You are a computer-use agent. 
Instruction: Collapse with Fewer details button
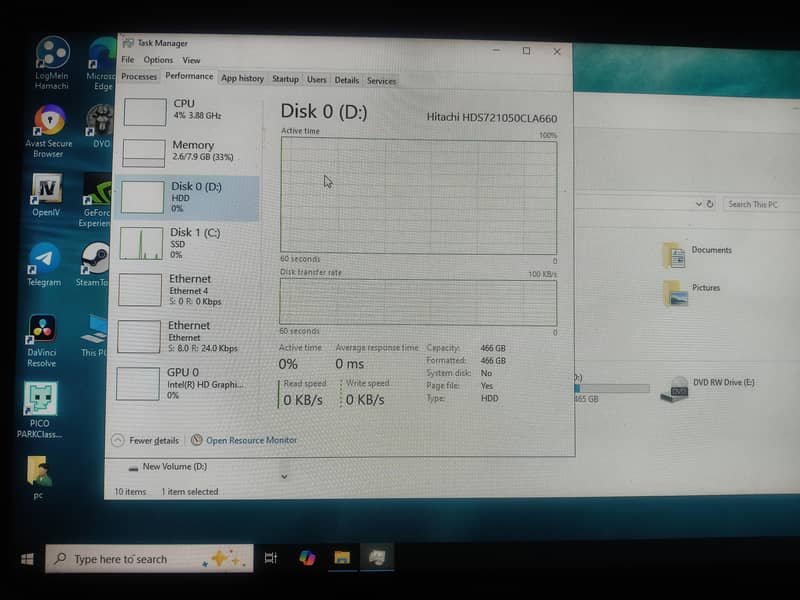pos(145,440)
